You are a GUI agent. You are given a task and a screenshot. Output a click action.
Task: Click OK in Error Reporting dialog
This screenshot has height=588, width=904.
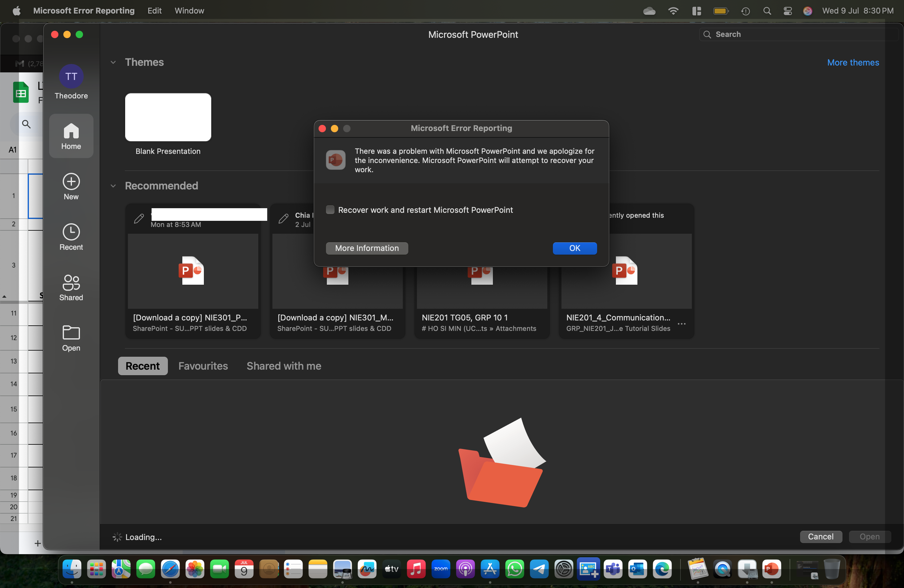point(574,248)
